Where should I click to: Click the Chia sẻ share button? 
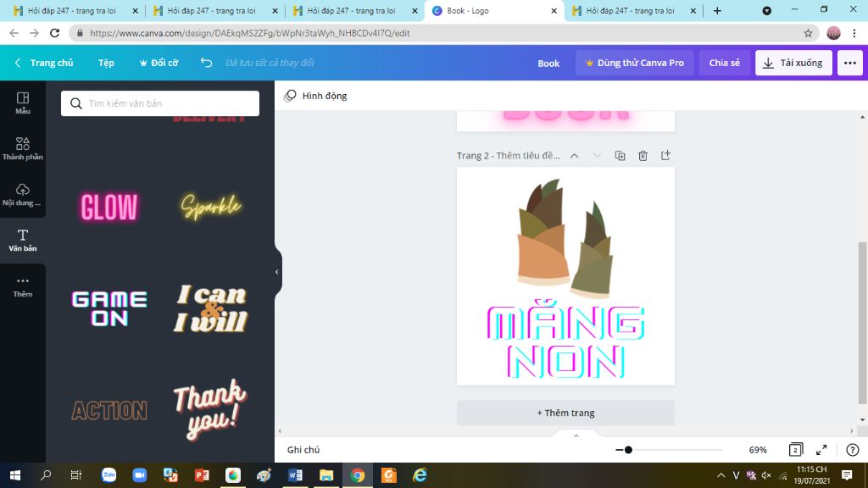(x=724, y=63)
